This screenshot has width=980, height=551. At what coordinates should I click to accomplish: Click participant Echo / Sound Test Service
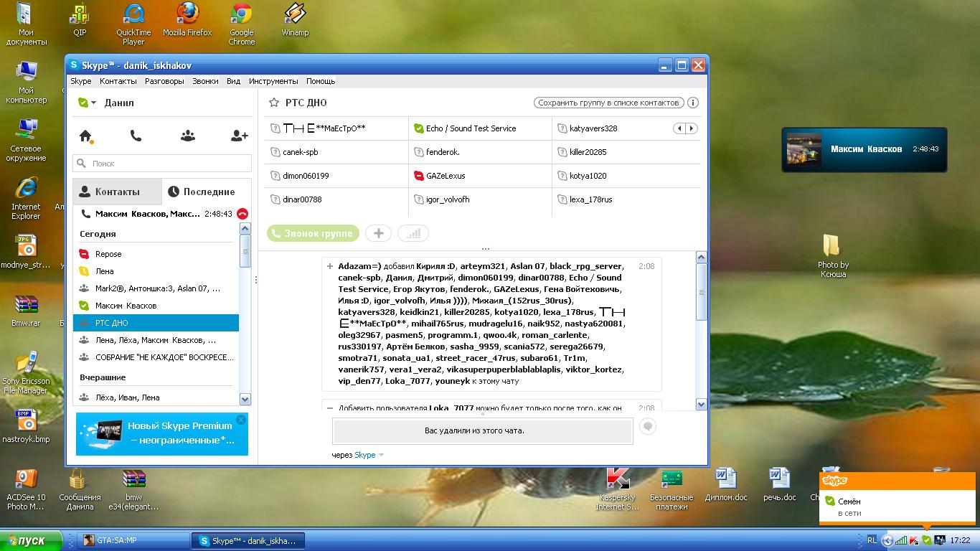coord(471,128)
